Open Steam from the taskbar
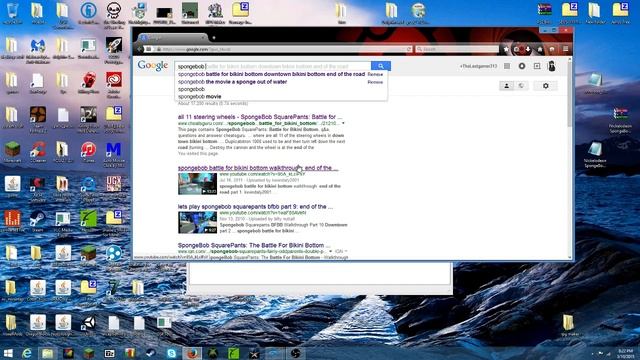Image resolution: width=640 pixels, height=360 pixels. pos(151,353)
